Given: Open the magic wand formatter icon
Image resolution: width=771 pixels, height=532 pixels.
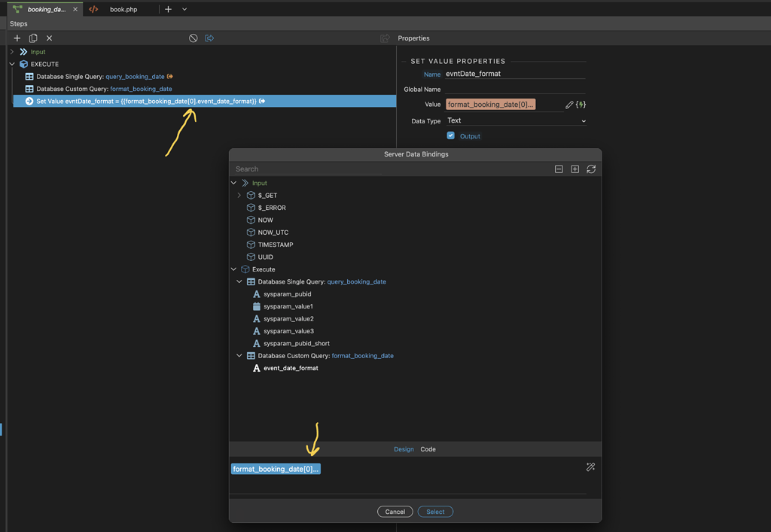Looking at the screenshot, I should [x=590, y=467].
